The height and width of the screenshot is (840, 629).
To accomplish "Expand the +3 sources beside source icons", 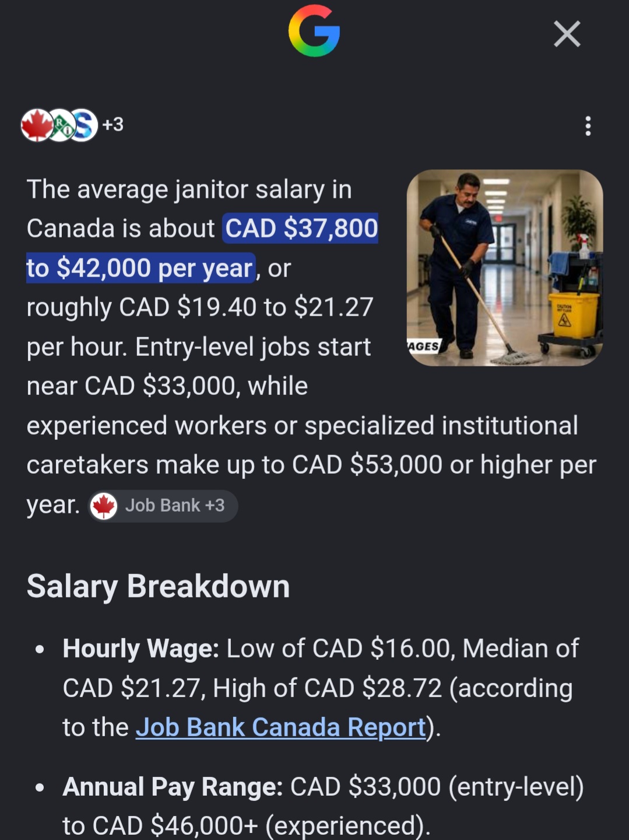I will tap(113, 124).
